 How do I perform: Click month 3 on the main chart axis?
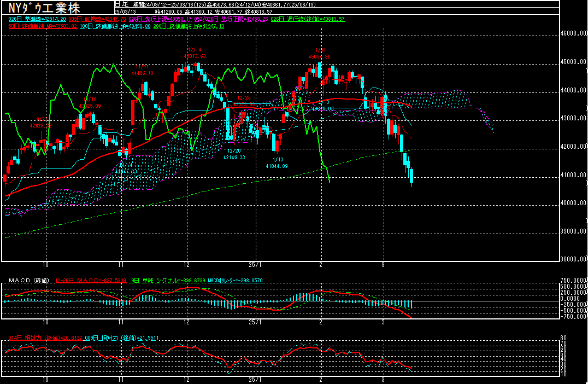point(383,265)
